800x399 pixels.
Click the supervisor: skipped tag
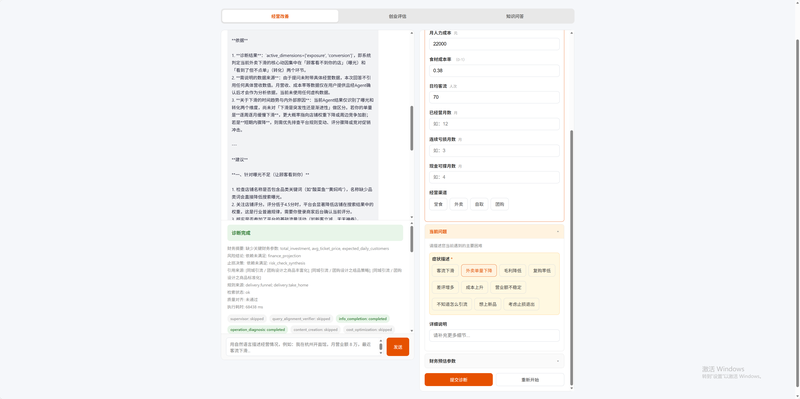click(x=246, y=318)
